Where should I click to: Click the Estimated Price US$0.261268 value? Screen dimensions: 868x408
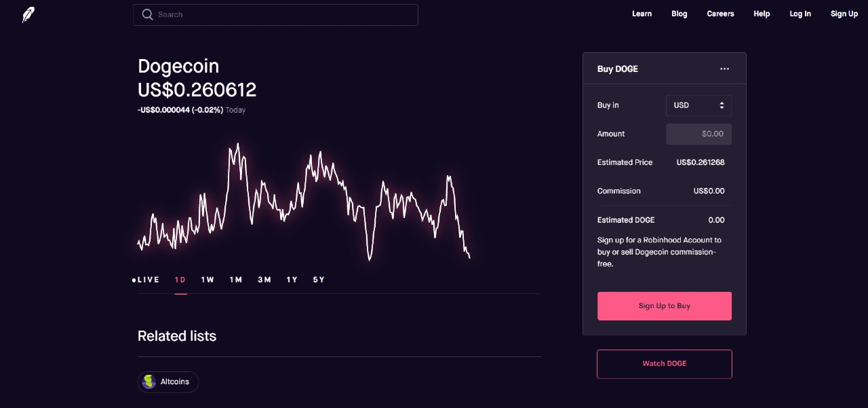click(x=701, y=162)
